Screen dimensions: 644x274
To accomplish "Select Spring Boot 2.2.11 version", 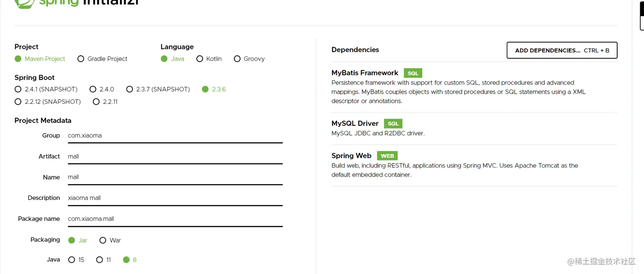I will coord(96,102).
